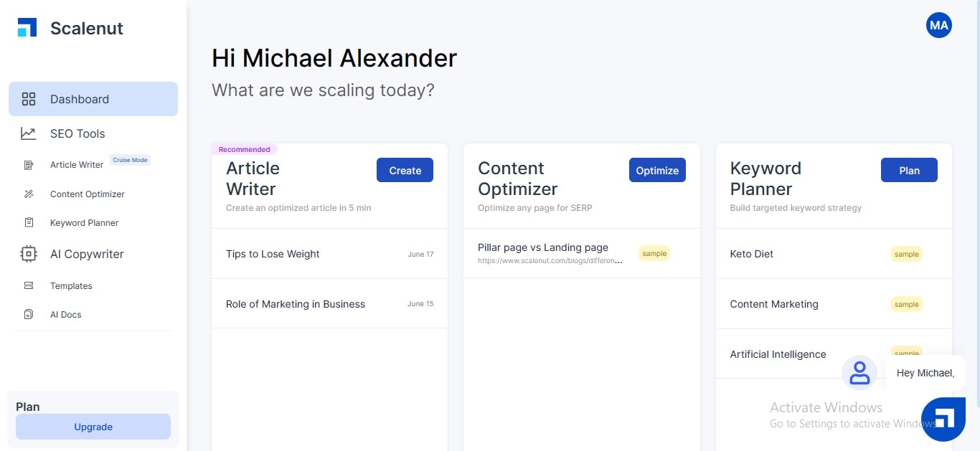
Task: Click the Scalenut logo icon
Action: 27,28
